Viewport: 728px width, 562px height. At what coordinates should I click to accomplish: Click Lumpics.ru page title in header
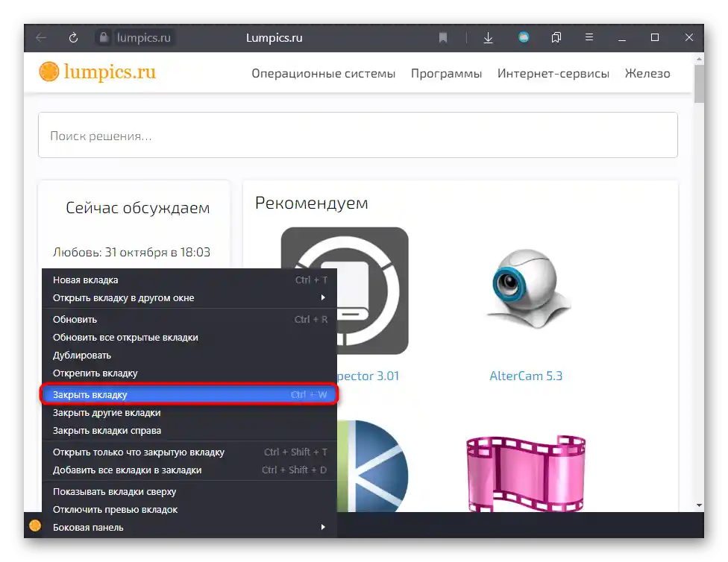click(x=274, y=37)
